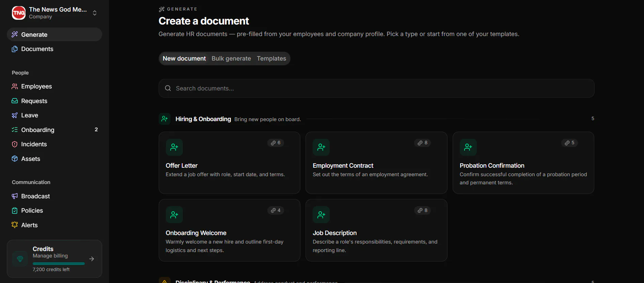Go to Employees page
644x283 pixels.
tap(54, 86)
